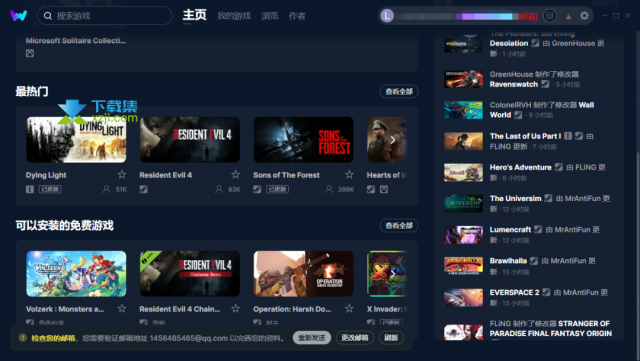The height and width of the screenshot is (361, 640).
Task: Click the Steam icon under Resident Evil 4
Action: click(x=143, y=189)
